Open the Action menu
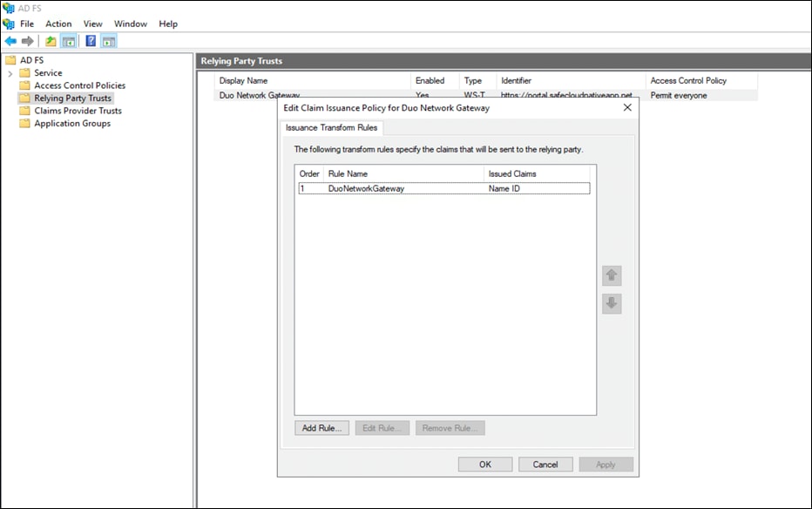 pos(58,24)
